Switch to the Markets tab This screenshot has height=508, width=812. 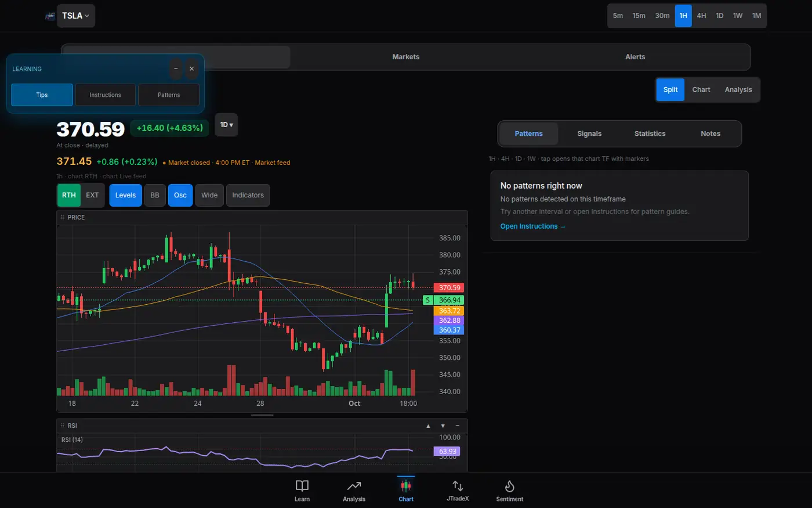(405, 57)
